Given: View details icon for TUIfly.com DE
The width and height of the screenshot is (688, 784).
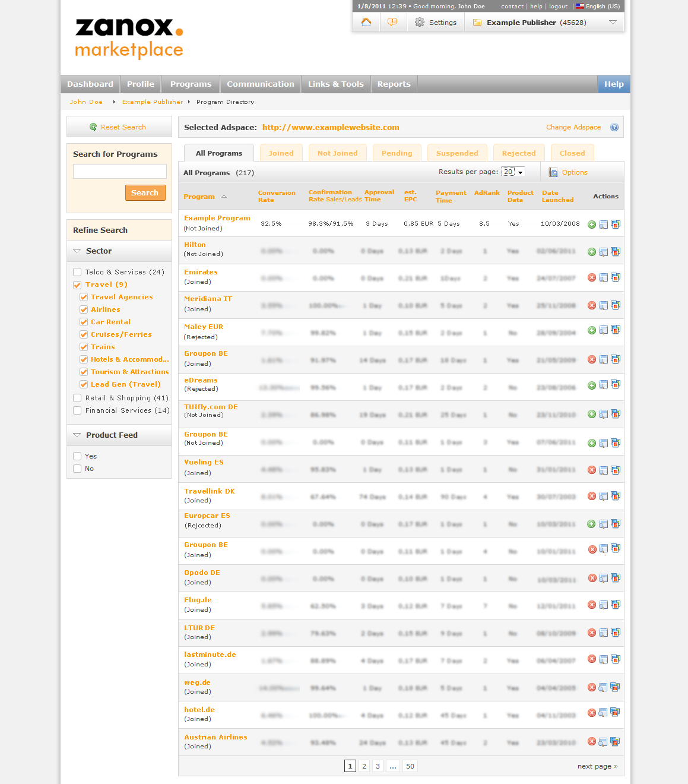Looking at the screenshot, I should (604, 414).
